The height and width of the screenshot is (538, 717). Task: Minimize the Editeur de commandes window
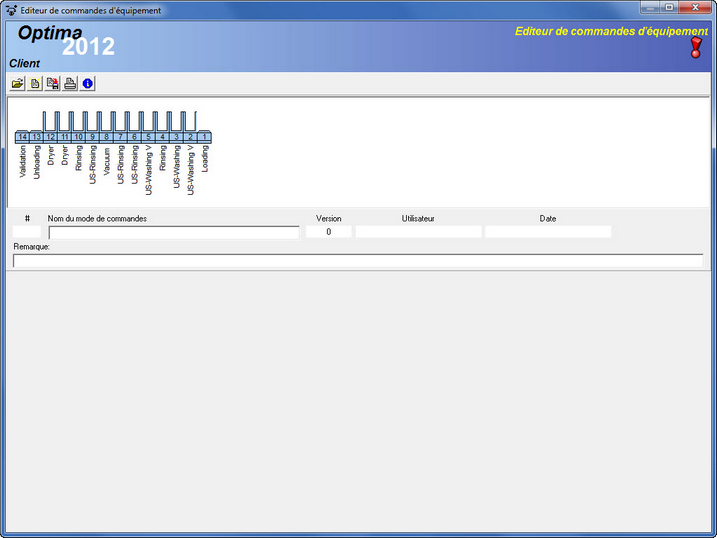click(650, 7)
